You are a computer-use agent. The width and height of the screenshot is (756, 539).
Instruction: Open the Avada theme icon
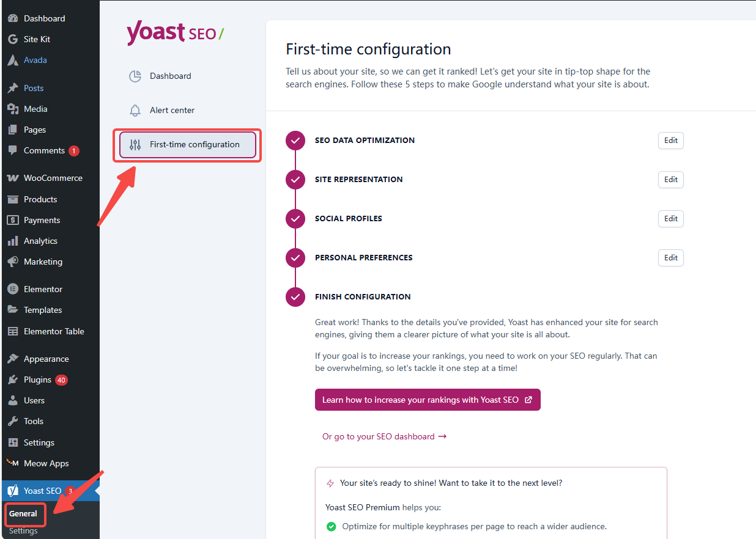point(13,60)
